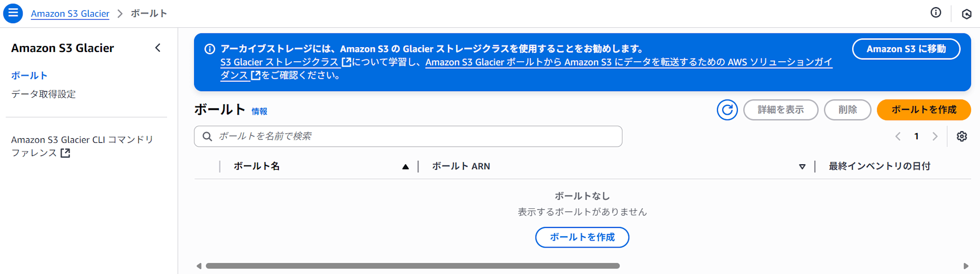The height and width of the screenshot is (274, 980).
Task: Click the info icon in top bar
Action: (x=935, y=13)
